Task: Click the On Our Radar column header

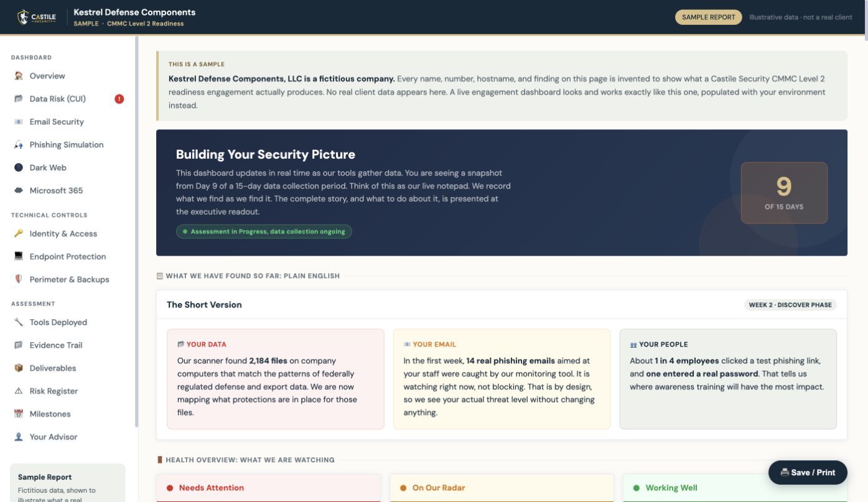Action: point(502,488)
